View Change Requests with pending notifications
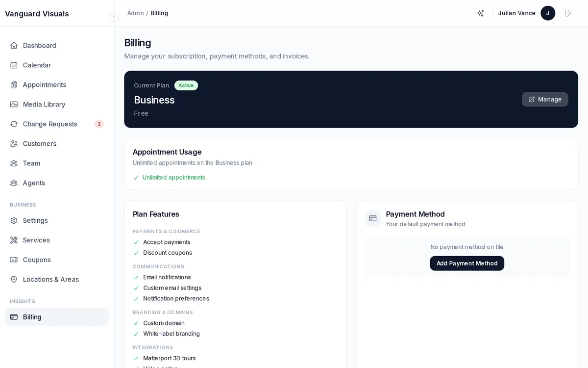588x368 pixels. [x=49, y=124]
